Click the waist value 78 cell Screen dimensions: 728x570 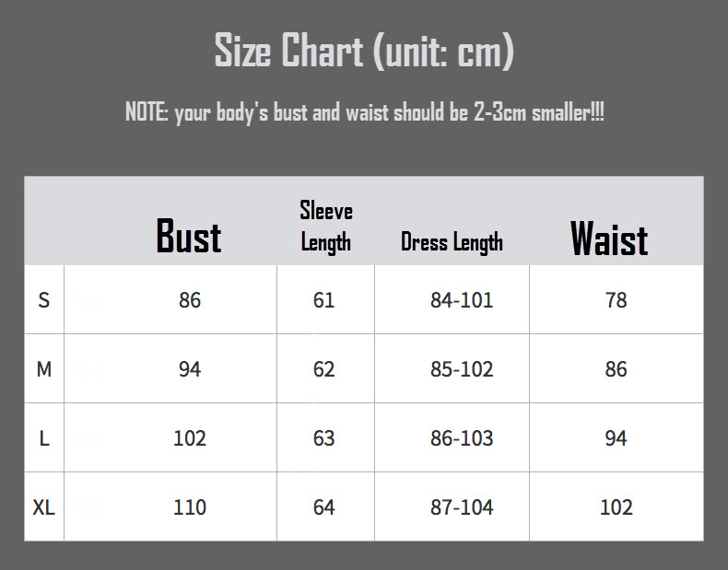616,300
